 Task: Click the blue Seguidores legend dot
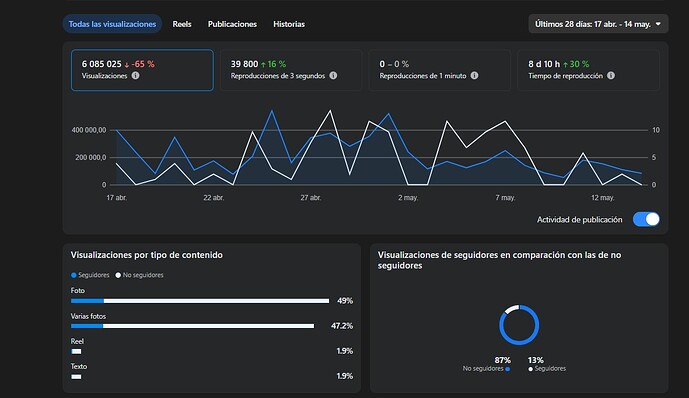tap(73, 275)
